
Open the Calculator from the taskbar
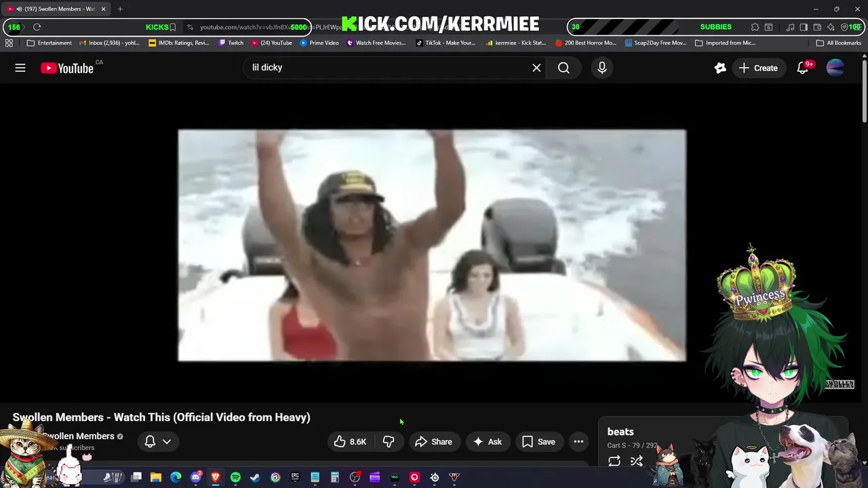[335, 477]
